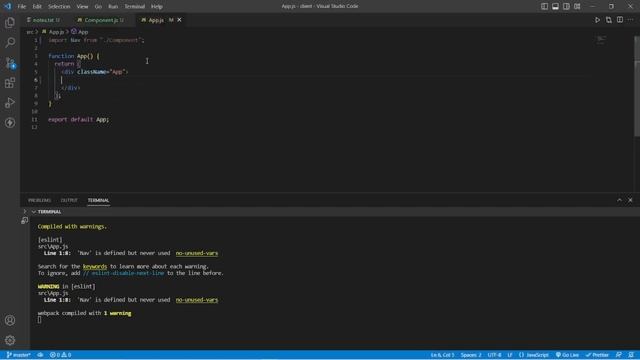Open notifications bell in status bar
The image size is (640, 360).
[631, 355]
